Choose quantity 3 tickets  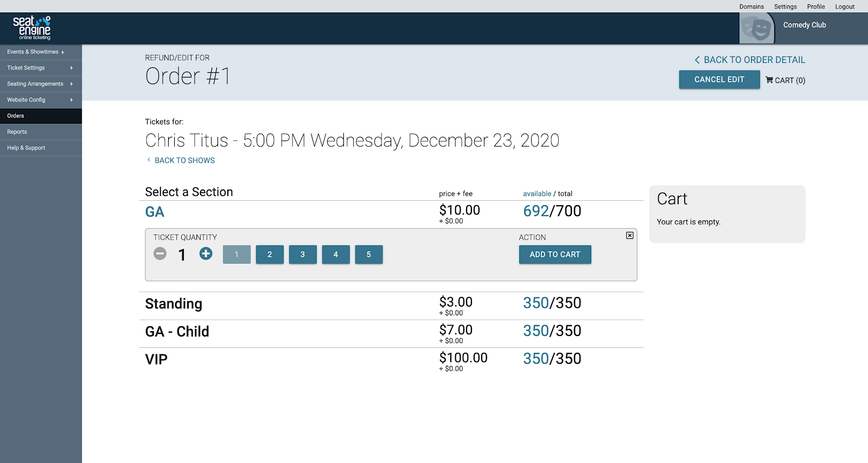pos(303,255)
